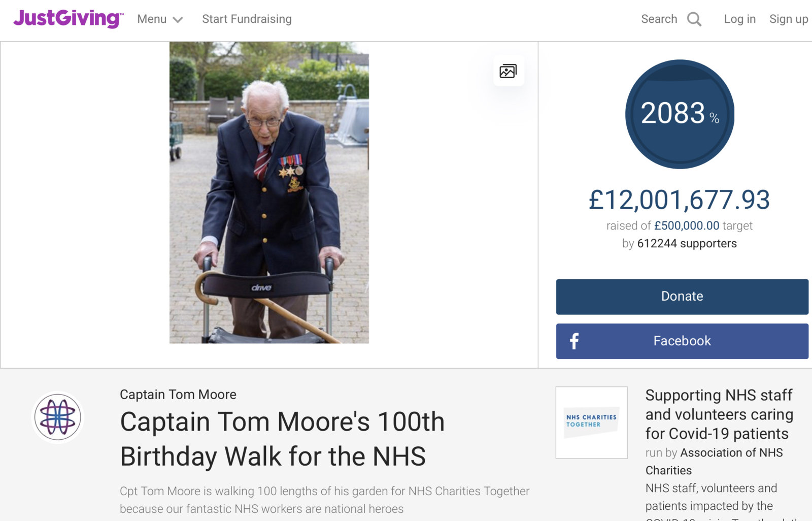Open the NHS Charities Together logo
Screen dimensions: 812x521
(x=591, y=422)
